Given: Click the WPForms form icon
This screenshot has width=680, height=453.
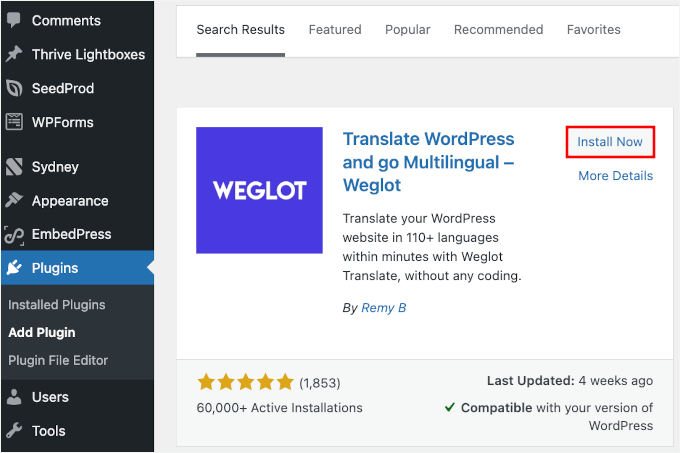Looking at the screenshot, I should click(14, 122).
